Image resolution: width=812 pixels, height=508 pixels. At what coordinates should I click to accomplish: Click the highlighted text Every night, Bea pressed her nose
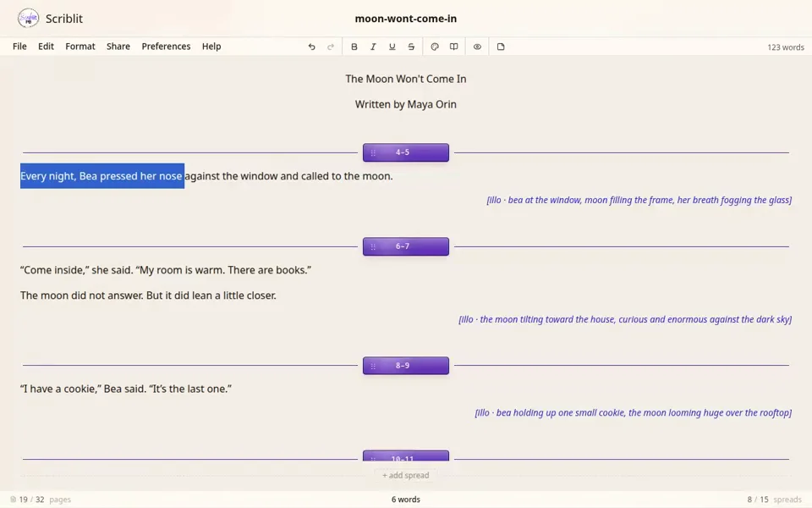coord(102,176)
